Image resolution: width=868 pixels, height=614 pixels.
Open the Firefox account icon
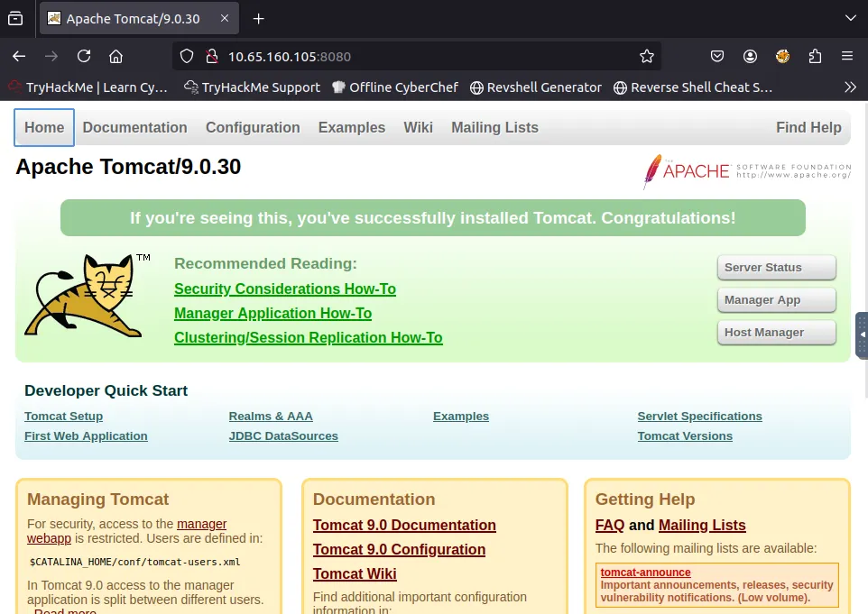(x=750, y=56)
